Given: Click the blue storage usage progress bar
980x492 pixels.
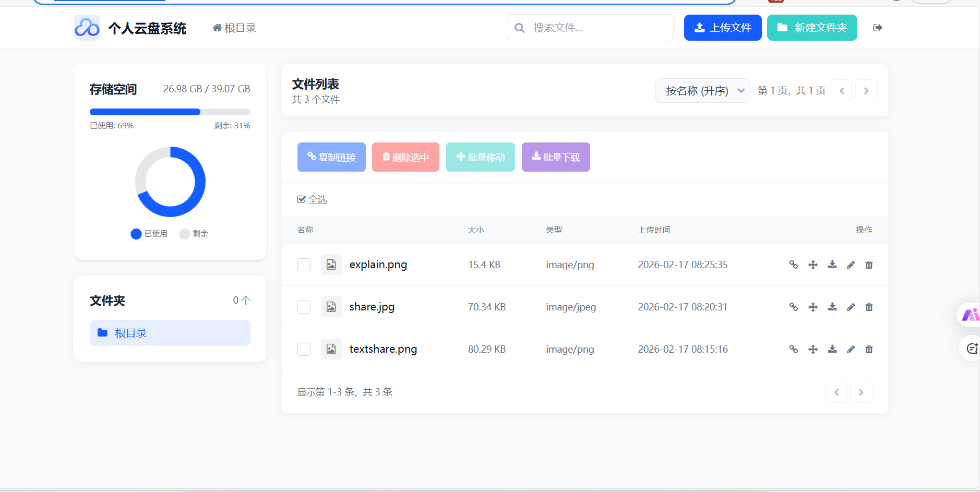Looking at the screenshot, I should (x=145, y=112).
